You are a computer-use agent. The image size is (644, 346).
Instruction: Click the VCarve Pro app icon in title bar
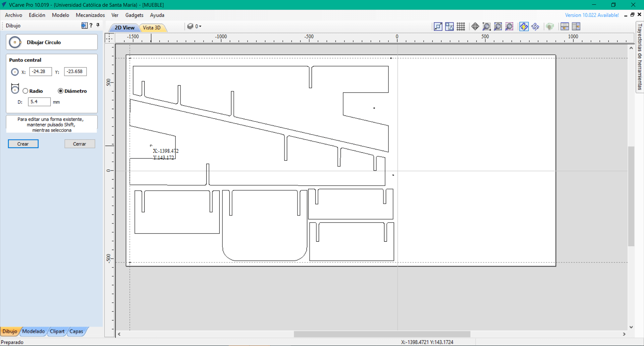click(4, 5)
